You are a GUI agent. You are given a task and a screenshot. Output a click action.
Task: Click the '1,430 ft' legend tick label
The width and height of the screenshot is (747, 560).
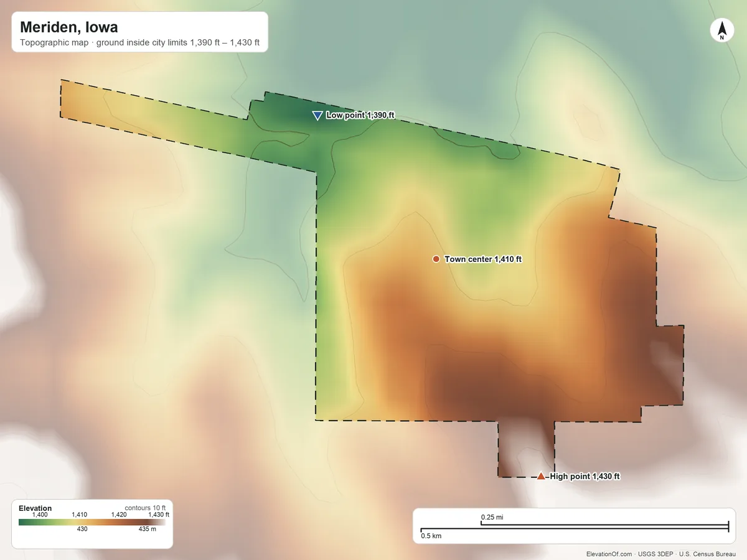[159, 515]
